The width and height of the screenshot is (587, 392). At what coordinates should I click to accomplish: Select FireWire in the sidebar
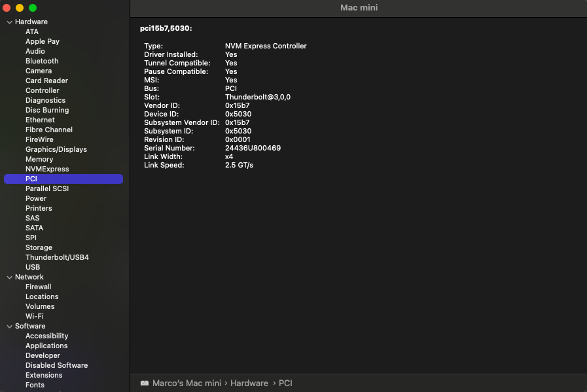point(39,139)
